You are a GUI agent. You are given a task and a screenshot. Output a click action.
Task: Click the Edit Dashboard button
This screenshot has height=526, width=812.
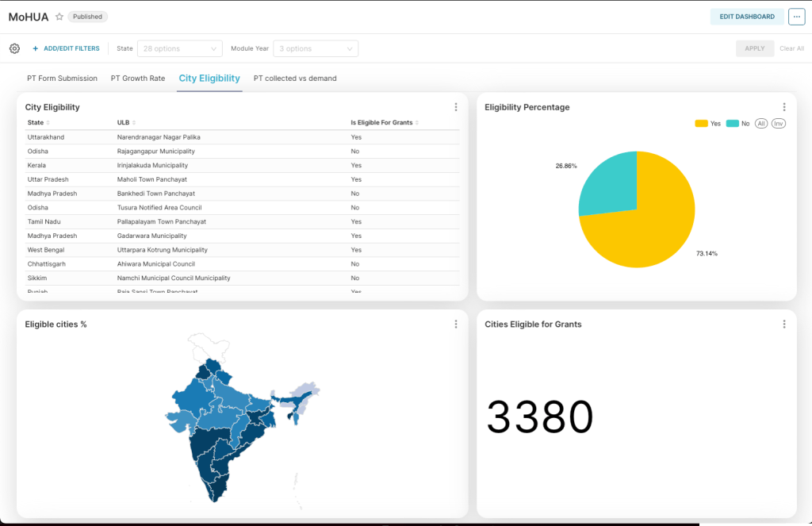click(x=747, y=17)
